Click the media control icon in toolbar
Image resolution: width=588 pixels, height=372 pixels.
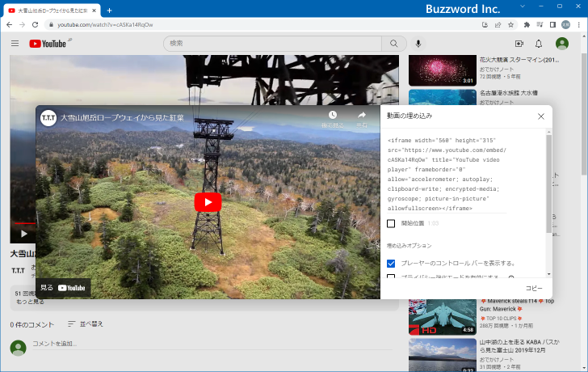[540, 25]
